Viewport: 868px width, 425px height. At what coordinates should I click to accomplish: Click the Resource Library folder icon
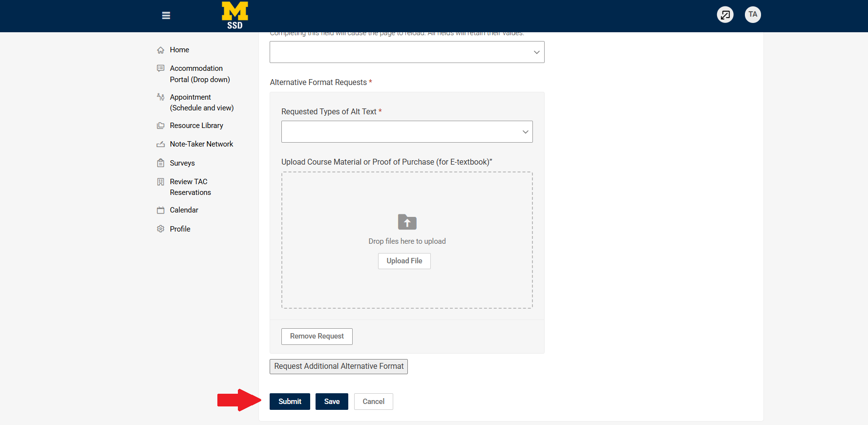click(x=161, y=126)
